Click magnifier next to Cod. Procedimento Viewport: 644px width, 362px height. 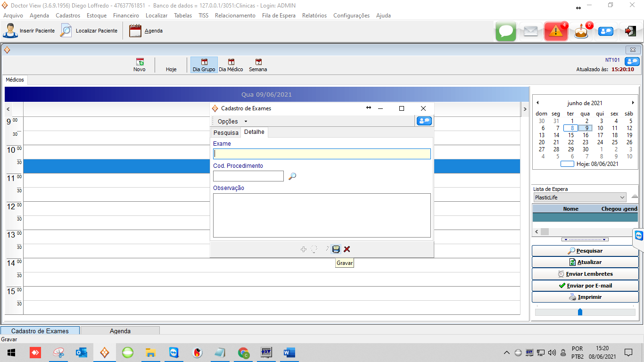pos(292,176)
